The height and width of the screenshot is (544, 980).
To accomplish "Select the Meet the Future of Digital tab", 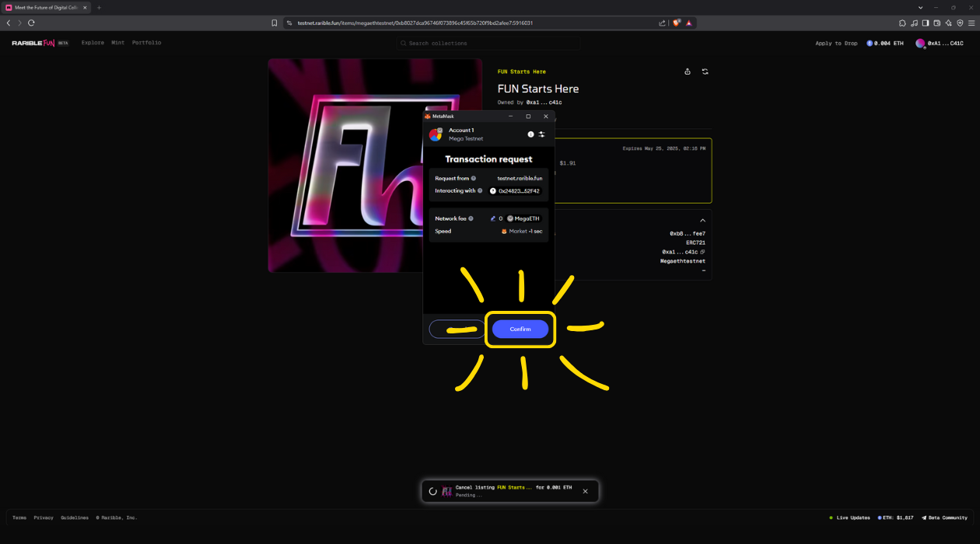I will click(x=47, y=7).
